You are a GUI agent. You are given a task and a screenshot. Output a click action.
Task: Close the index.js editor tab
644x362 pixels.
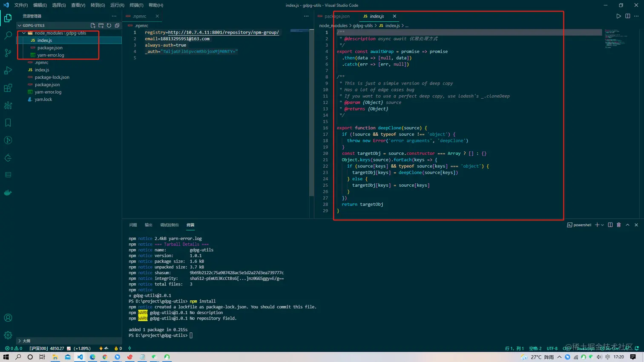(x=394, y=16)
